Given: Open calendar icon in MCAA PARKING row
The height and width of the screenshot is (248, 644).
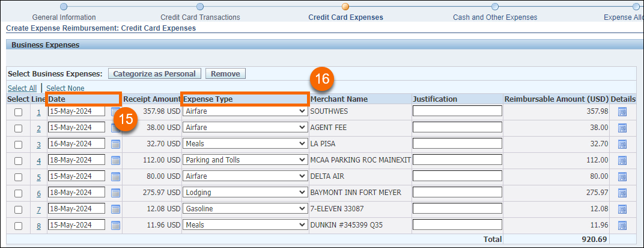Looking at the screenshot, I should 115,160.
